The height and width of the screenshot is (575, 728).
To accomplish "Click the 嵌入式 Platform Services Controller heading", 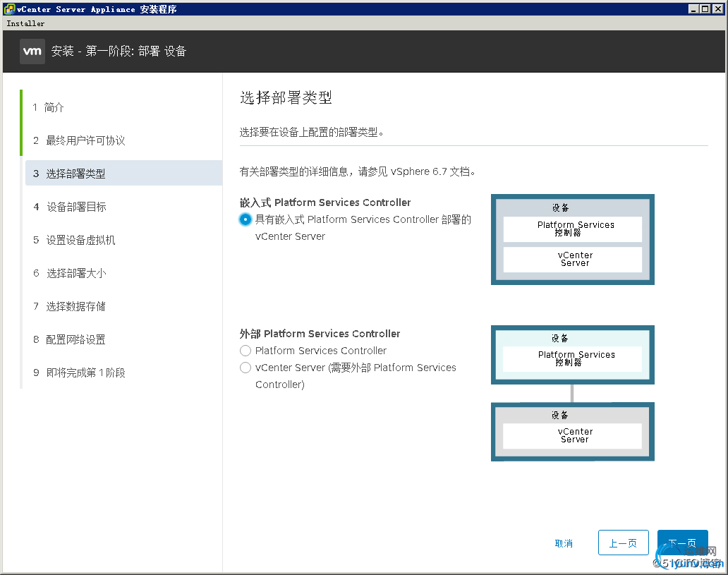I will (x=325, y=202).
